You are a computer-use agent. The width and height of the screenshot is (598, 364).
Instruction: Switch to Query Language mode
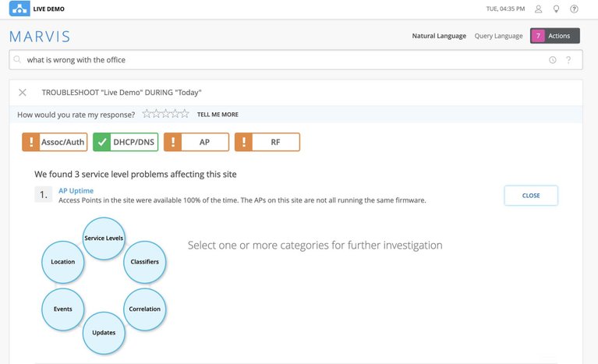(498, 36)
